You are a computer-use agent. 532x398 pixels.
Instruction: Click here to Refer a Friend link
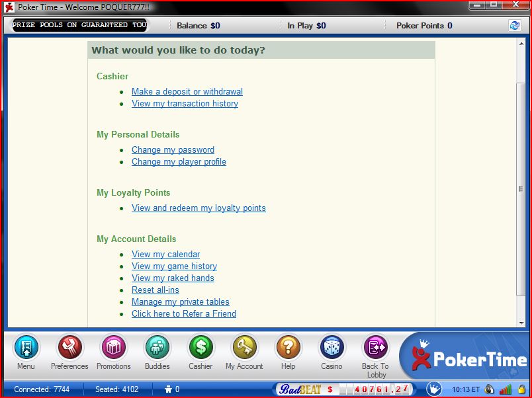tap(184, 313)
